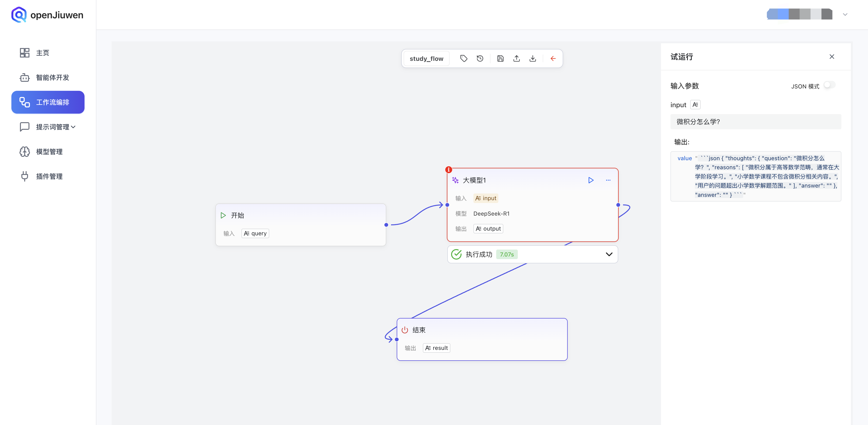
Task: Expand 执行成功 result details chevron
Action: pyautogui.click(x=609, y=254)
